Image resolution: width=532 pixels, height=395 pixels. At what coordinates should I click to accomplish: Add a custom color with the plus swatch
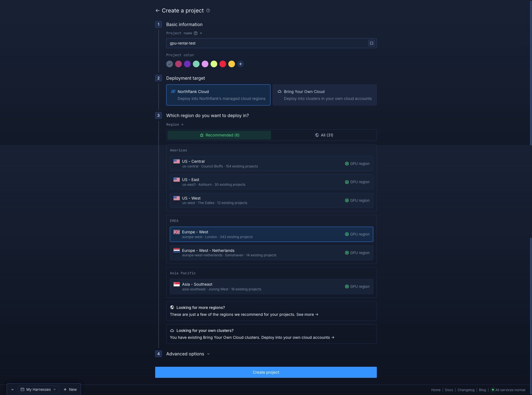[x=241, y=64]
